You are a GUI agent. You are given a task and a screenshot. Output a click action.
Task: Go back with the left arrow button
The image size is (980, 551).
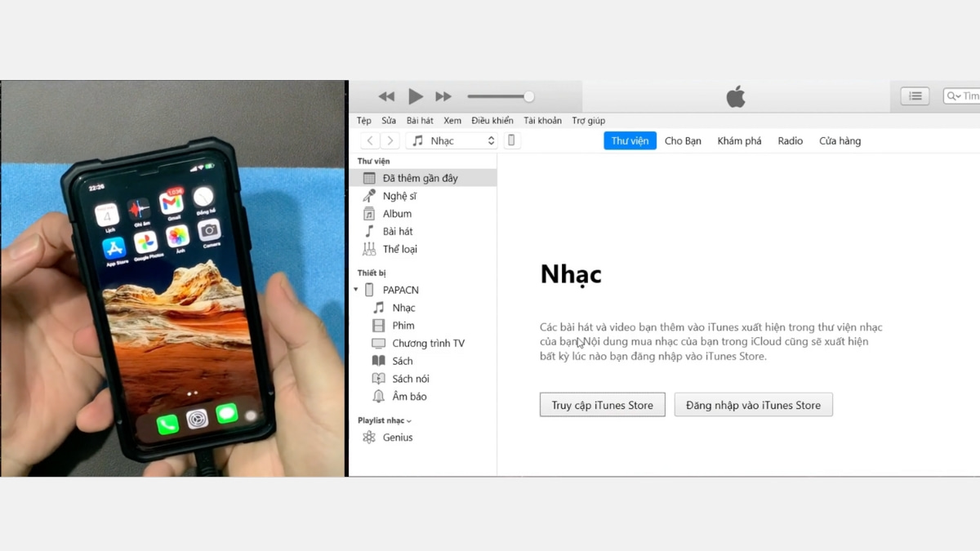point(370,140)
